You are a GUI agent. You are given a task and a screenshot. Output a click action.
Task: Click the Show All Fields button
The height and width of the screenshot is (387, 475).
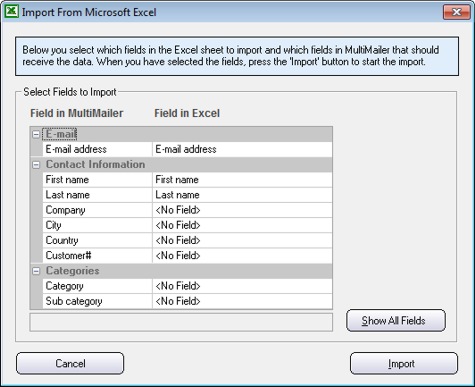click(x=396, y=321)
